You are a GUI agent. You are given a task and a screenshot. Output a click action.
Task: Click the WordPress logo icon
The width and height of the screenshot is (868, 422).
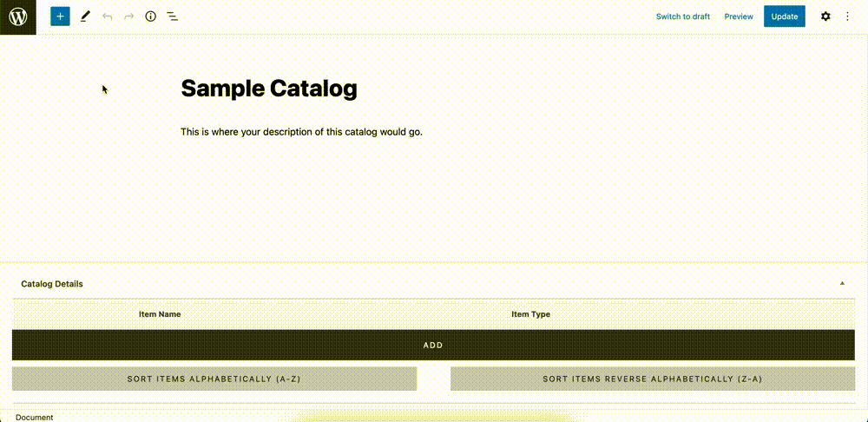pos(17,17)
